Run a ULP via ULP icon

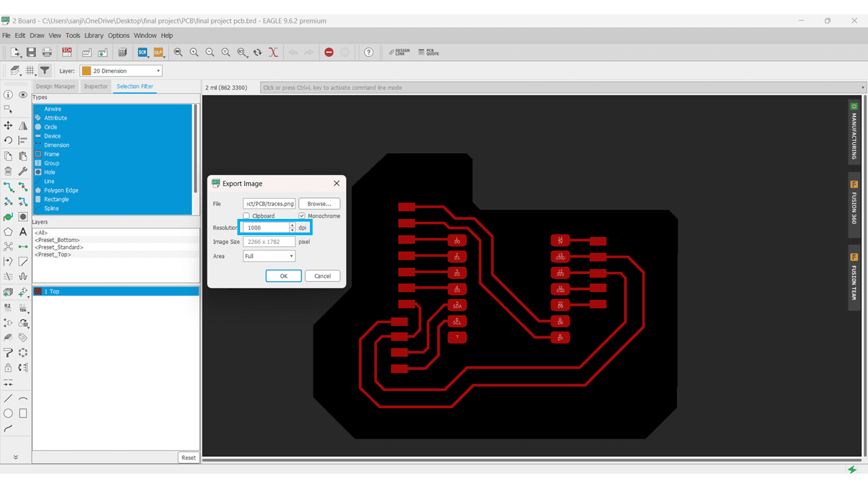coord(159,52)
